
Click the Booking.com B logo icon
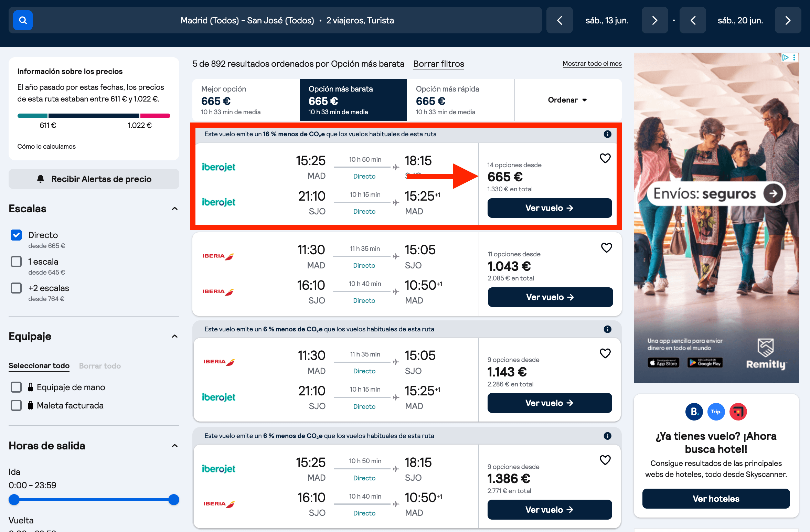(x=694, y=412)
